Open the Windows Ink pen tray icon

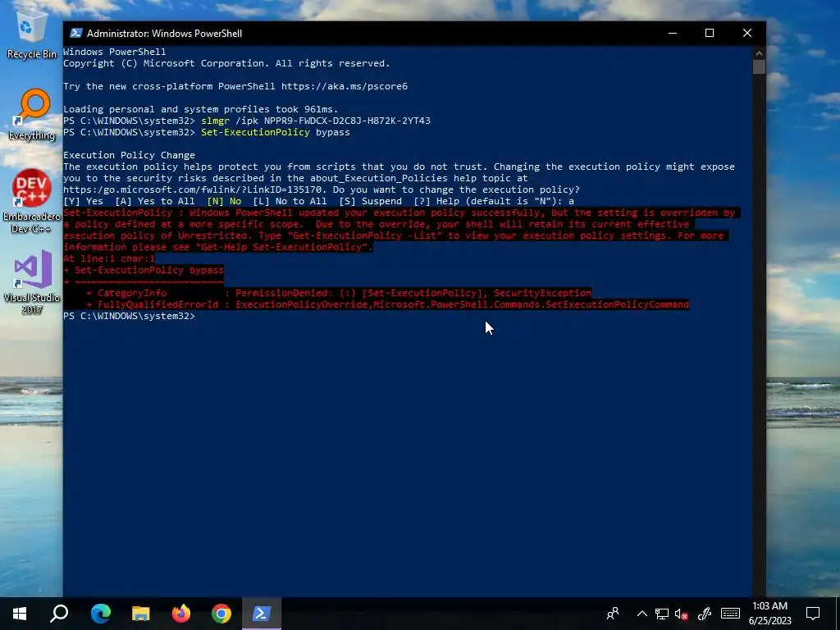pos(705,614)
